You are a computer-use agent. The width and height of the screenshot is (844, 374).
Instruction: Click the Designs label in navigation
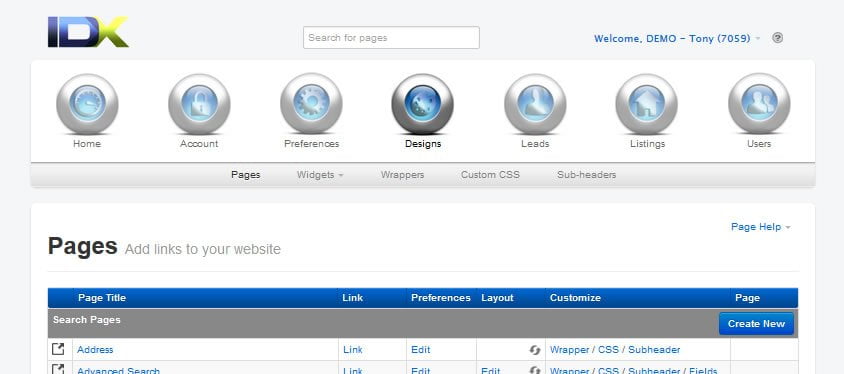[423, 144]
